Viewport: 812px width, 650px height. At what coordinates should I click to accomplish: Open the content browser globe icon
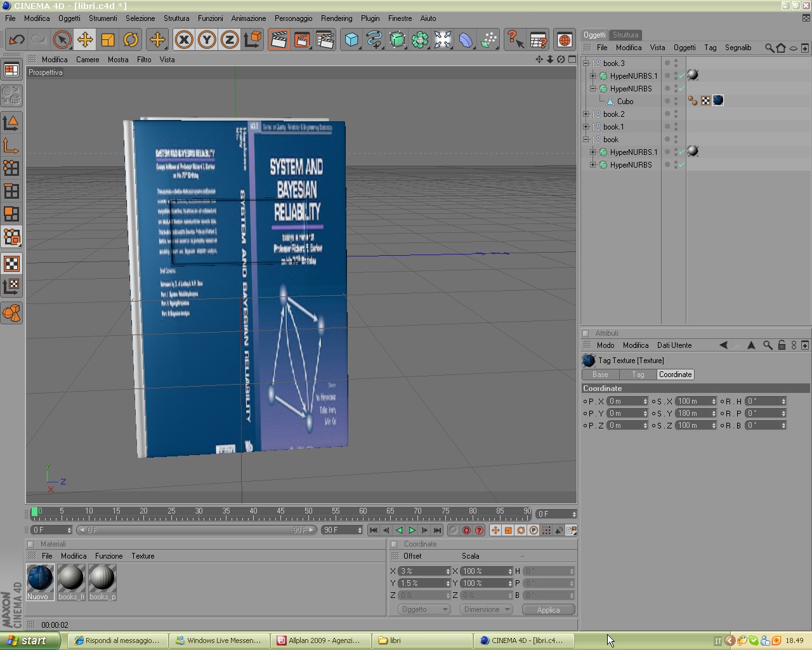pos(565,40)
